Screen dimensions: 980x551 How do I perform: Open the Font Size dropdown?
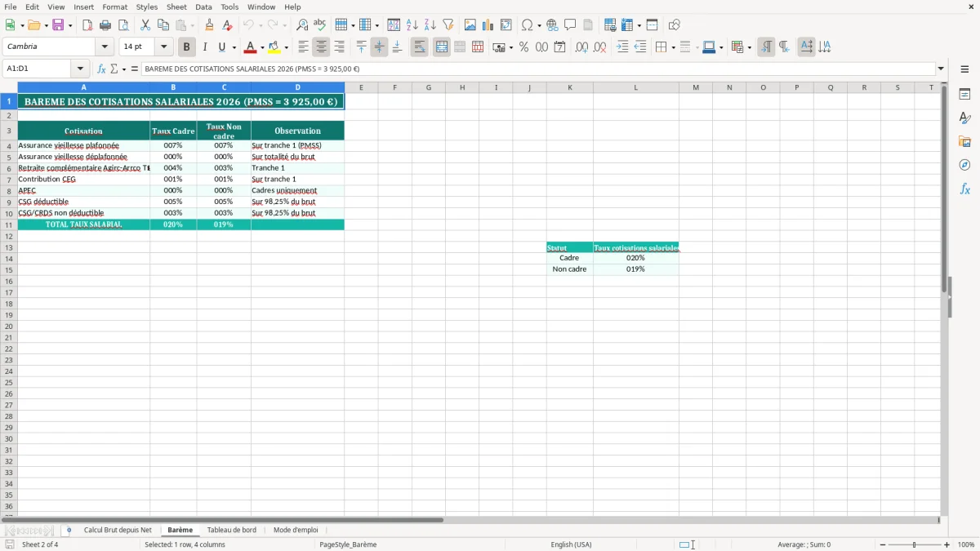point(163,47)
